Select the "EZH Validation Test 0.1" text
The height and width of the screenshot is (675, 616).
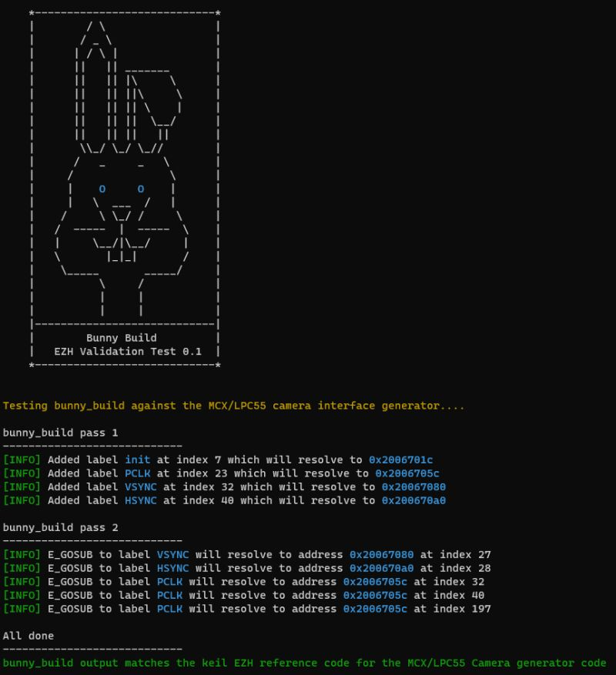[x=127, y=351]
